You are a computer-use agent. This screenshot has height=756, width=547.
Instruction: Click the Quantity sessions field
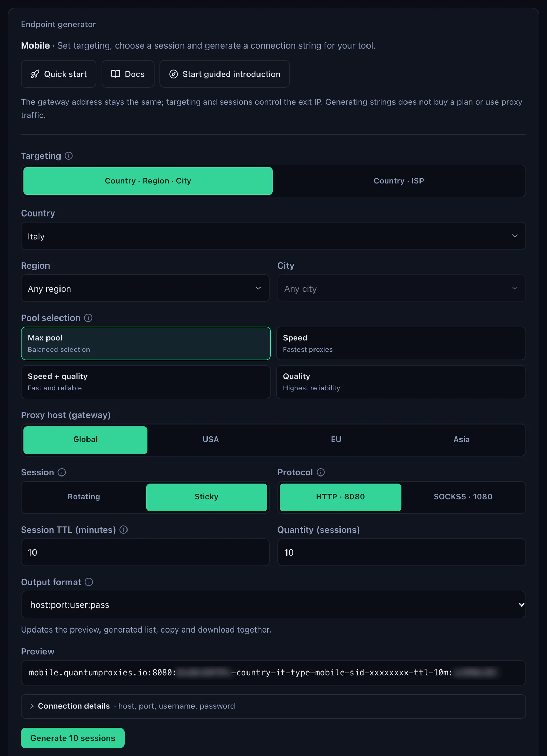click(x=402, y=552)
